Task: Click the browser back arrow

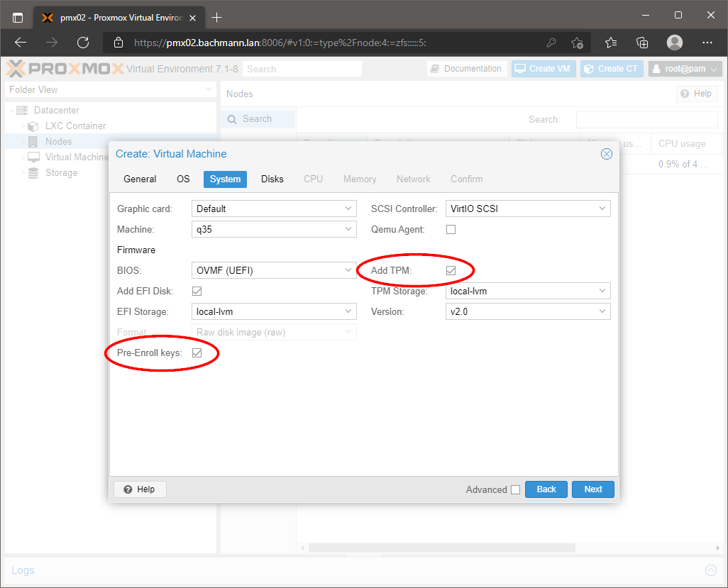Action: [21, 43]
